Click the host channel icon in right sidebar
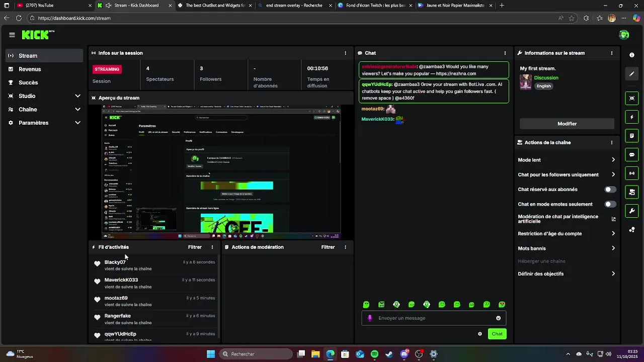The width and height of the screenshot is (644, 362). click(x=632, y=192)
